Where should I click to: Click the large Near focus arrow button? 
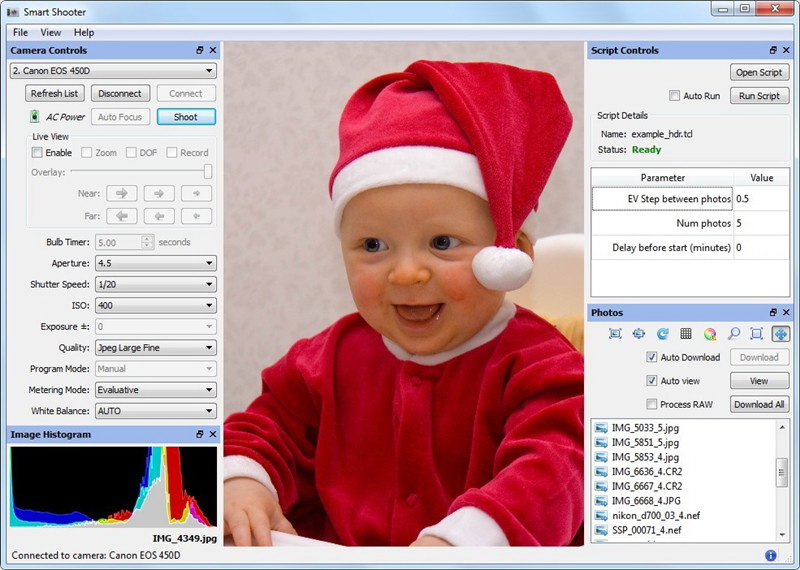click(x=121, y=193)
